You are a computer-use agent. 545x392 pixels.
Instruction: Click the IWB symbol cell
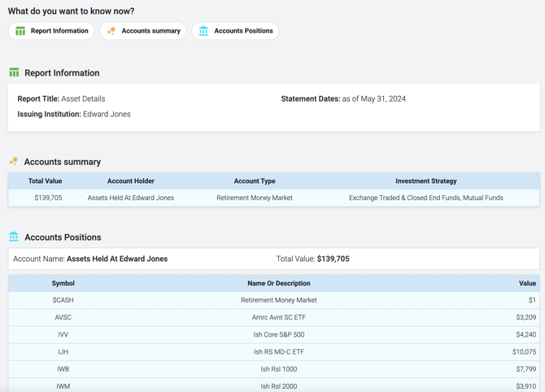coord(63,369)
